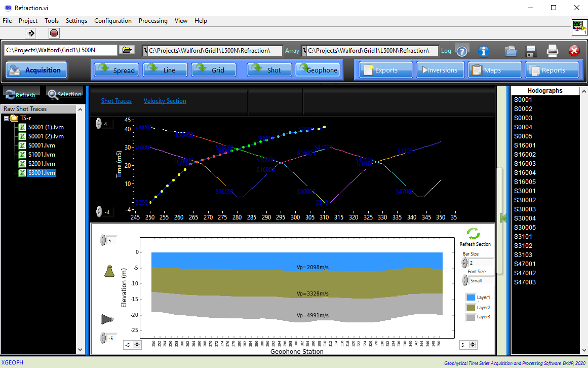Open the Configuration menu

112,21
